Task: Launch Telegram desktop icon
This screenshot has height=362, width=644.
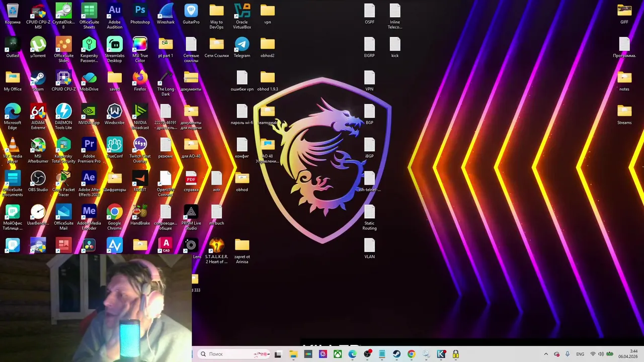Action: pos(242,48)
